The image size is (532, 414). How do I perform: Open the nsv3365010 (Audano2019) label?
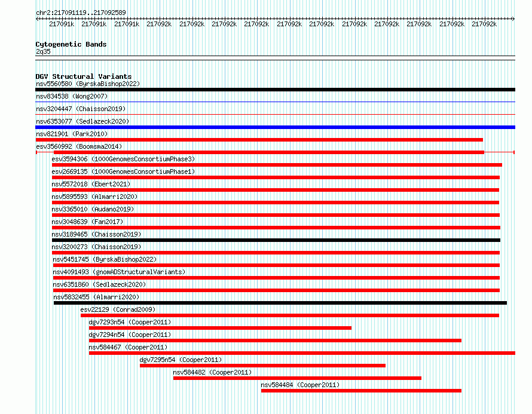point(93,209)
